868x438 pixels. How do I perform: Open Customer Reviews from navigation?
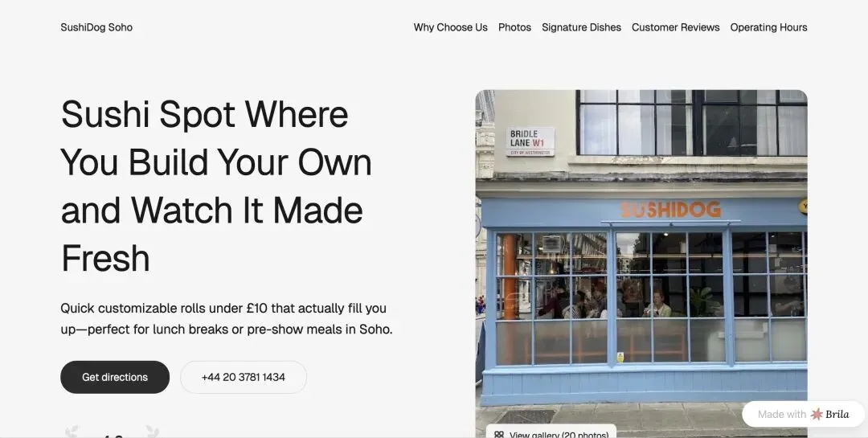[x=676, y=27]
